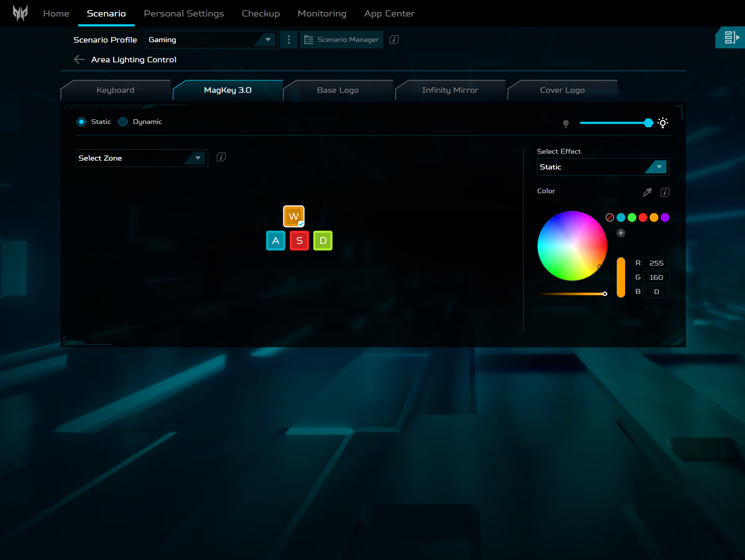Click the info icon beside Scenario Manager
Viewport: 745px width, 560px height.
click(x=394, y=40)
